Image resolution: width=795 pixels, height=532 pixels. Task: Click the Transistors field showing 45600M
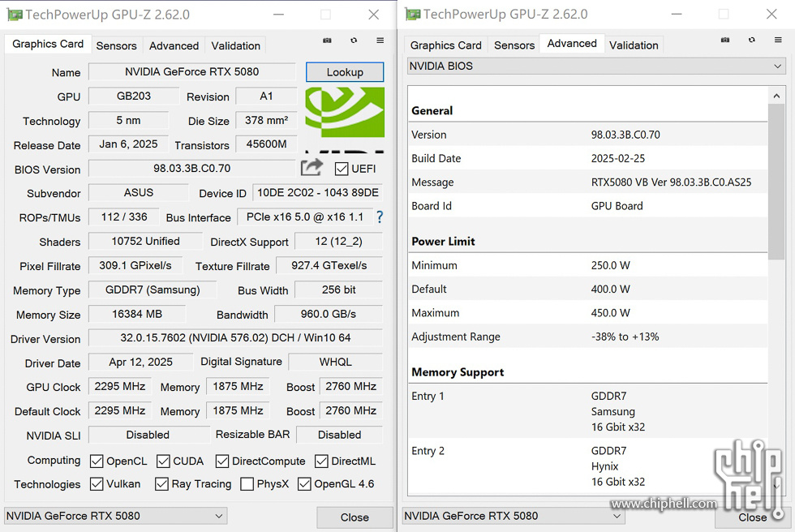pos(267,144)
